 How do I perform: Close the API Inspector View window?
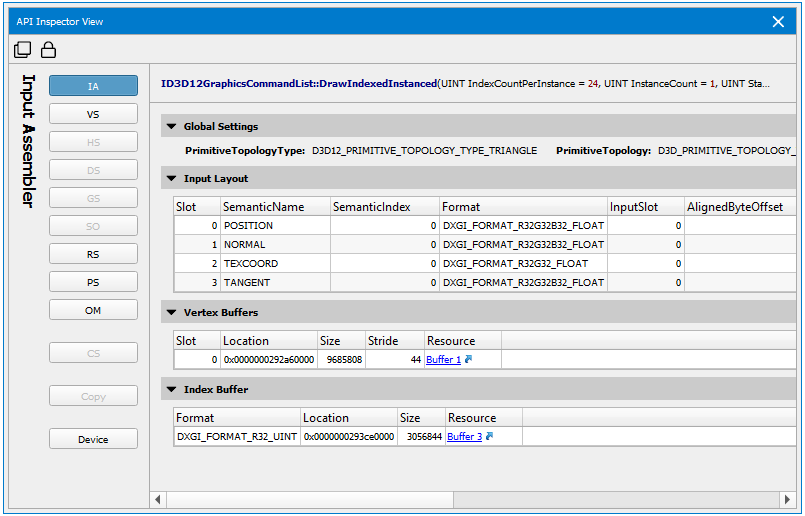pos(778,21)
